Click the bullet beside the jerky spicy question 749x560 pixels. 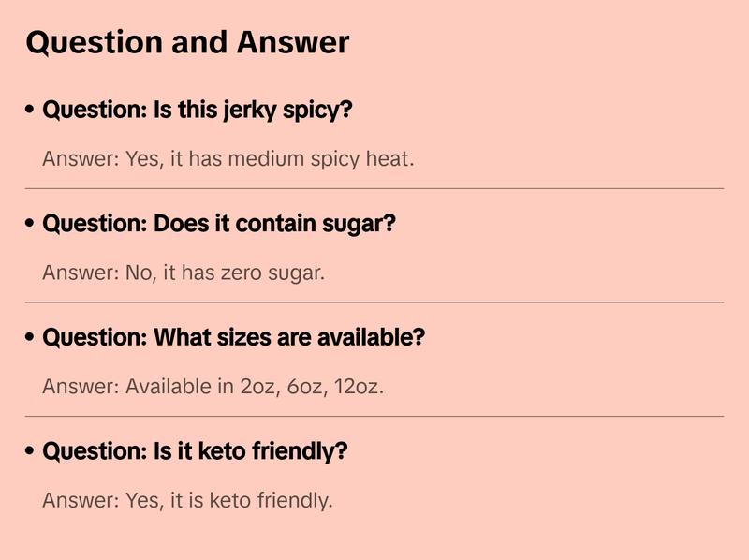pyautogui.click(x=31, y=111)
